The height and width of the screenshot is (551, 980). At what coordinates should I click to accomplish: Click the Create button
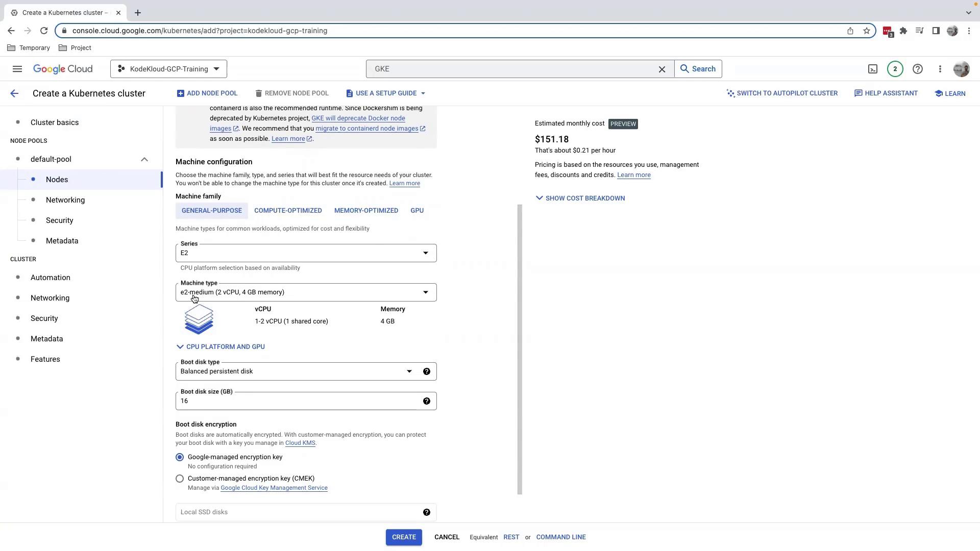point(403,537)
